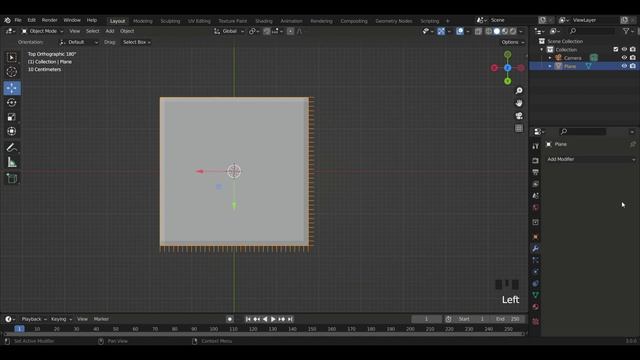
Task: Open the Edit menu
Action: tap(31, 20)
